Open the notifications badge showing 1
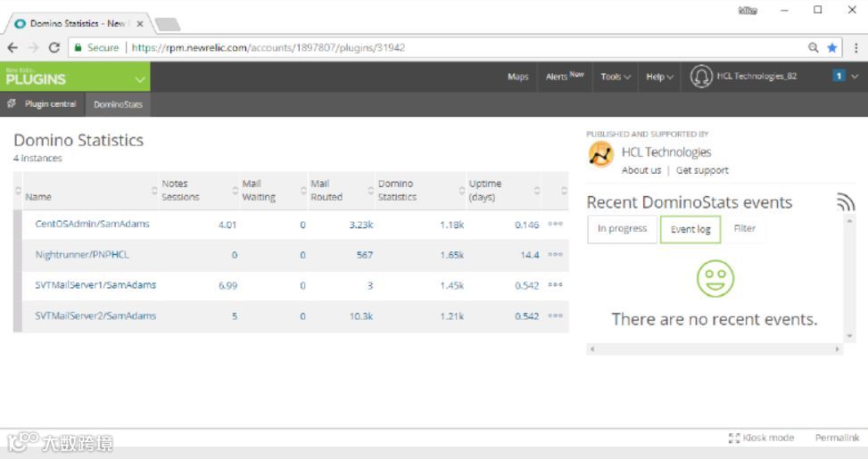868x459 pixels. 839,76
